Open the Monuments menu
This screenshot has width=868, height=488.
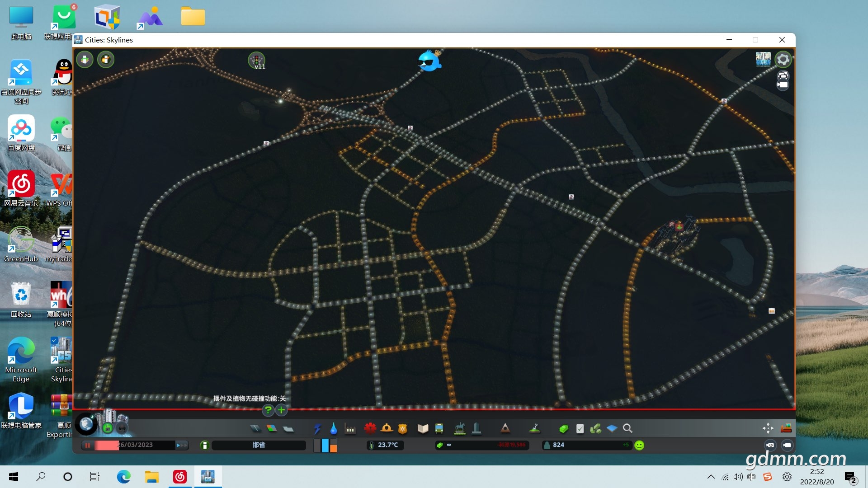pos(505,428)
